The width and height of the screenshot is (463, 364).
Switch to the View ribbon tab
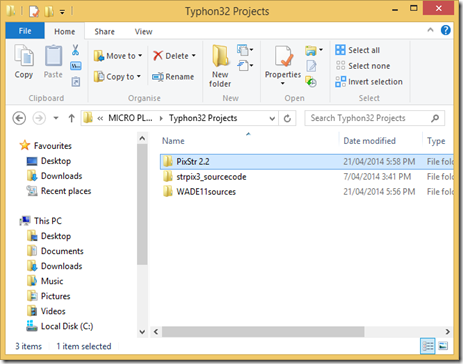point(144,31)
